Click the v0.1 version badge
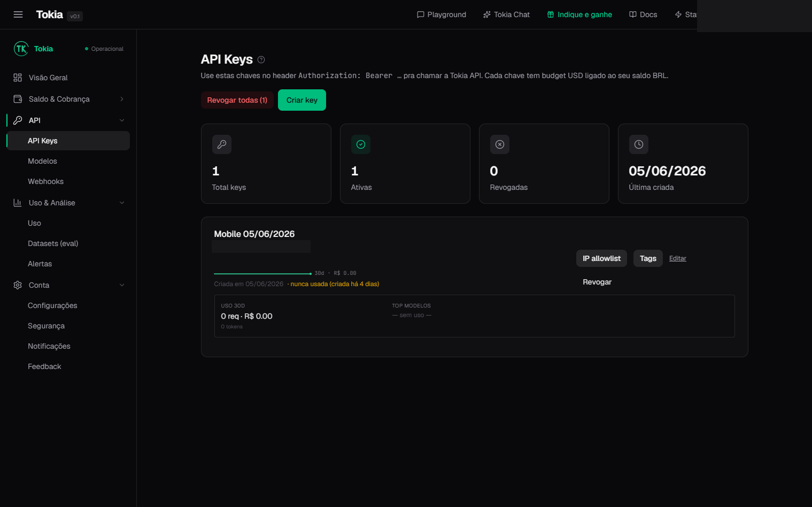This screenshot has width=812, height=507. point(75,16)
